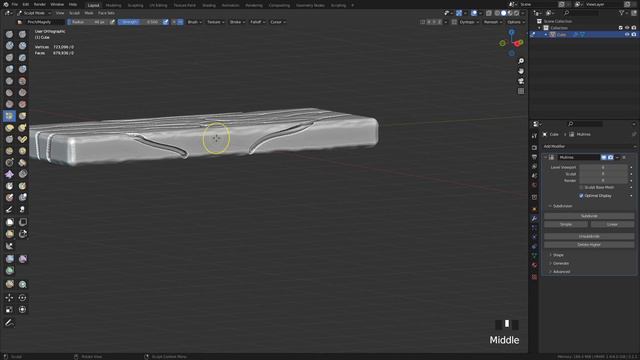Viewport: 640px width, 360px height.
Task: Switch to solid viewport shading
Action: [x=503, y=13]
